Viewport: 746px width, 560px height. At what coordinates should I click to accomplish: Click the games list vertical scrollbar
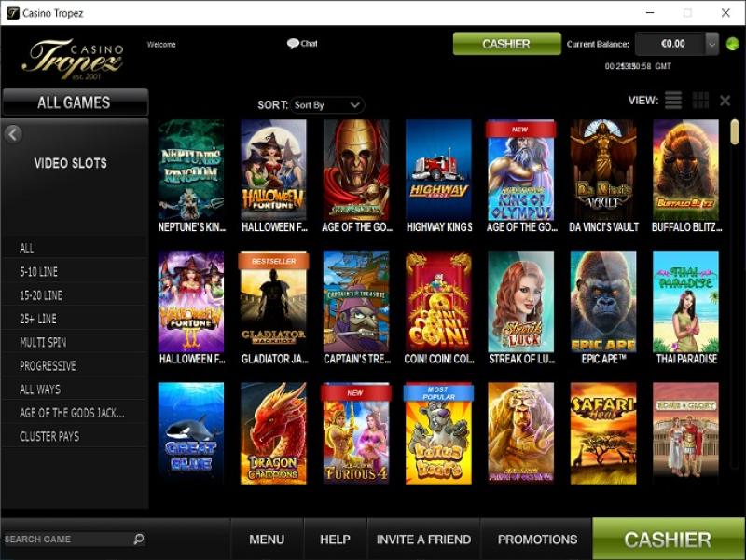[x=735, y=294]
